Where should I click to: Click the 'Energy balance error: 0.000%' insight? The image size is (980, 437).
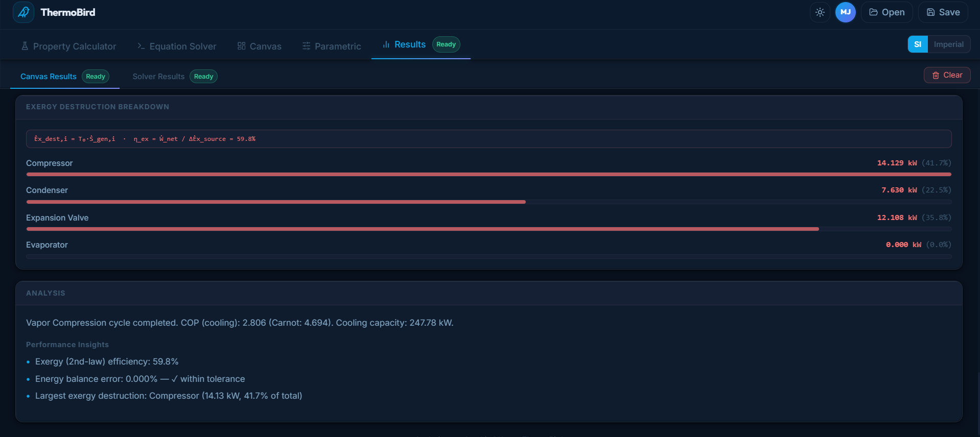point(140,379)
